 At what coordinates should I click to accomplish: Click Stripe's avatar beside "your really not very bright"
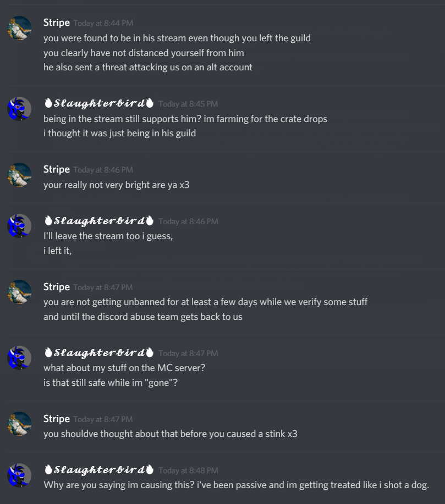19,175
